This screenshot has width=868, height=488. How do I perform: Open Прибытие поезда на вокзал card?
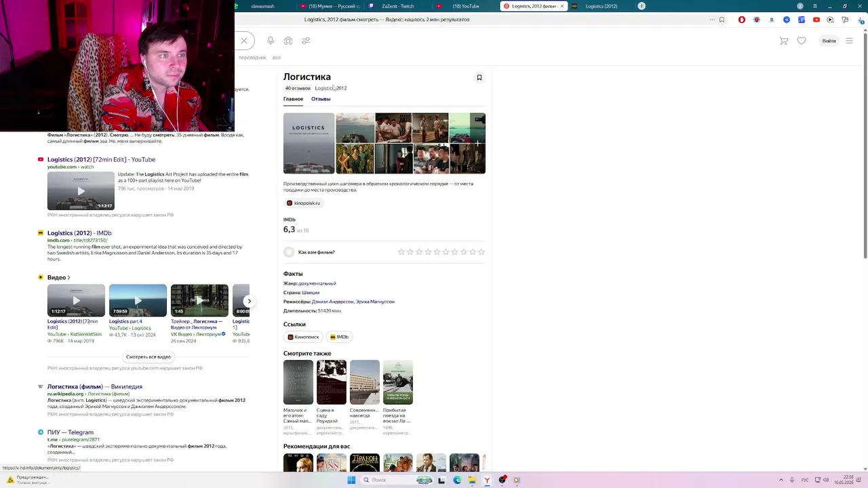[398, 397]
